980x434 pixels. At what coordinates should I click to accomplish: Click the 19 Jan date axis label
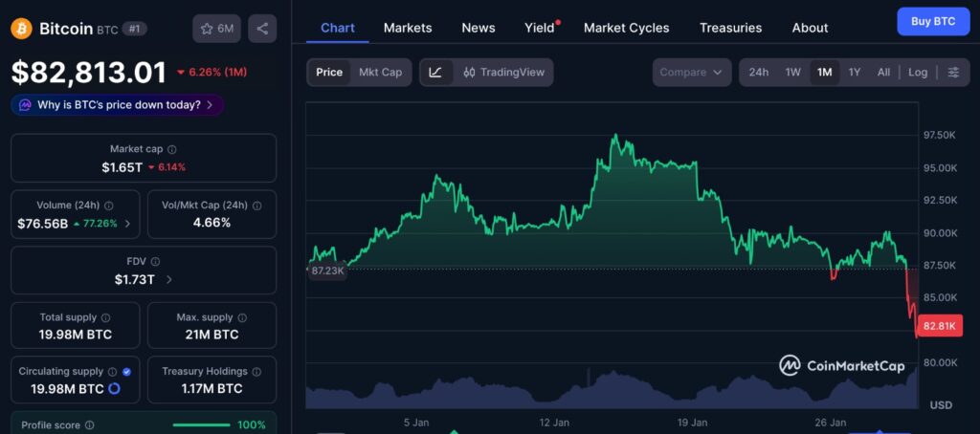coord(693,423)
